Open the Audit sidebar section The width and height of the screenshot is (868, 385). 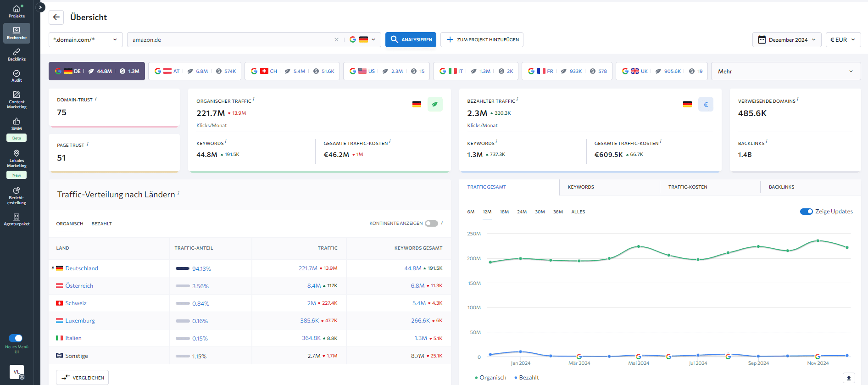click(17, 76)
